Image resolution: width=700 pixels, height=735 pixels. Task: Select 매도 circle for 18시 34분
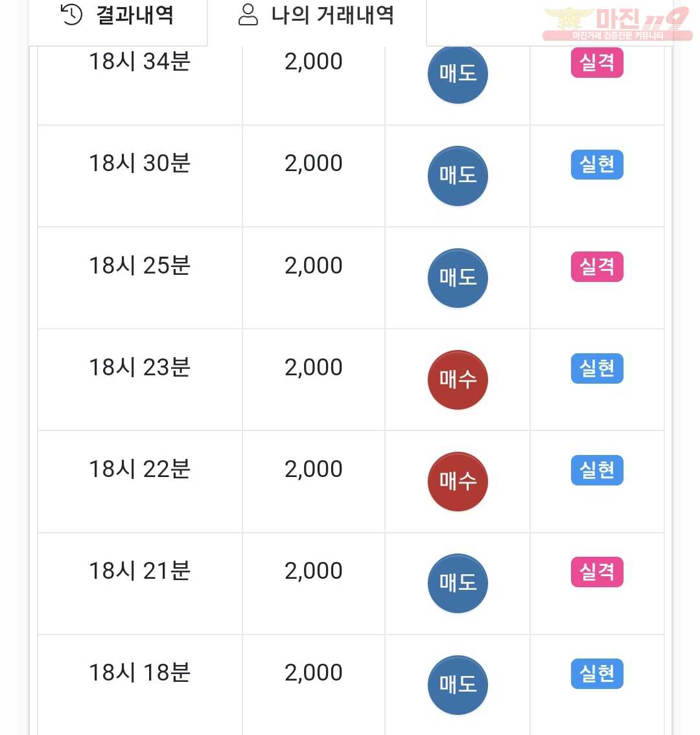(458, 74)
